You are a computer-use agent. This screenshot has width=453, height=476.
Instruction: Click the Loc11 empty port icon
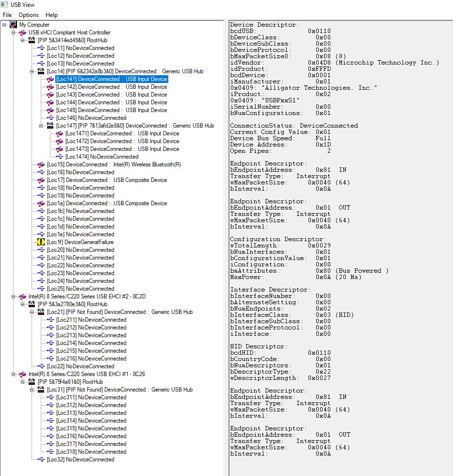pyautogui.click(x=41, y=48)
